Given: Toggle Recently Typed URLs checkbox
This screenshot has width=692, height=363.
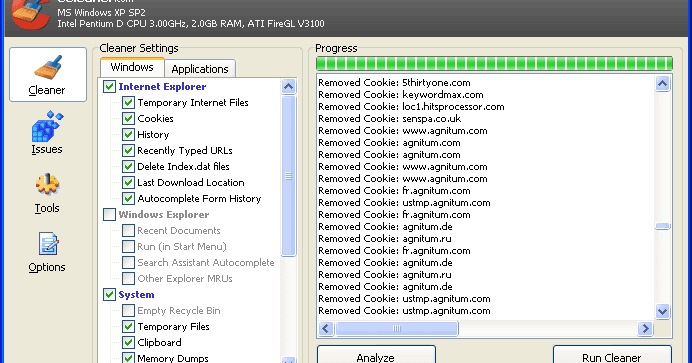Looking at the screenshot, I should (x=128, y=150).
